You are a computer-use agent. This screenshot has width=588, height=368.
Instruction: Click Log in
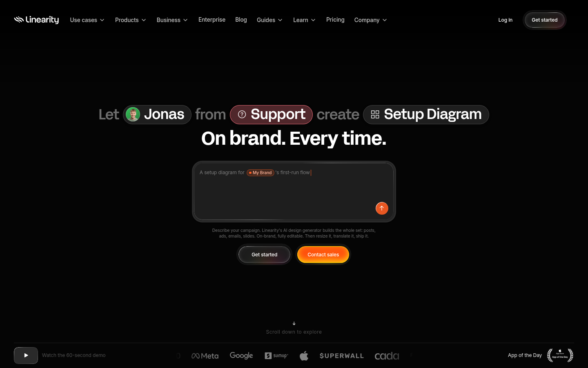point(505,20)
